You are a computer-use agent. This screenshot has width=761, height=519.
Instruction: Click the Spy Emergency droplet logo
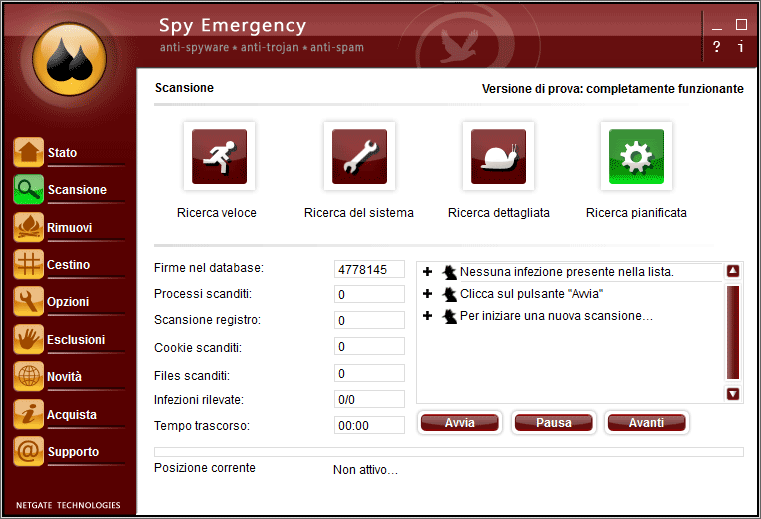point(69,59)
